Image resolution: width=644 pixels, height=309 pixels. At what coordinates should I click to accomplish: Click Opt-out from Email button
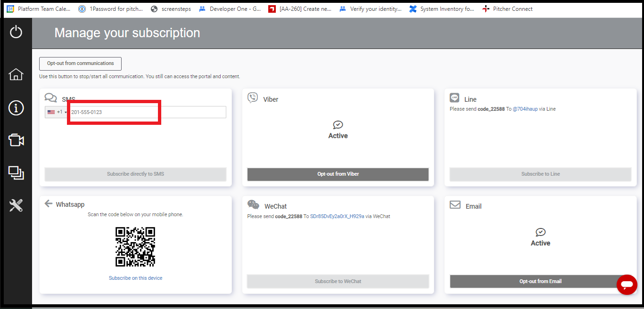(x=540, y=281)
